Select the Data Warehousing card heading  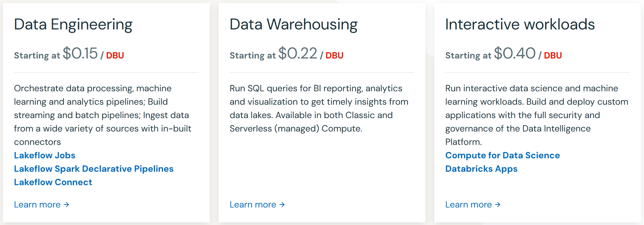coord(293,24)
